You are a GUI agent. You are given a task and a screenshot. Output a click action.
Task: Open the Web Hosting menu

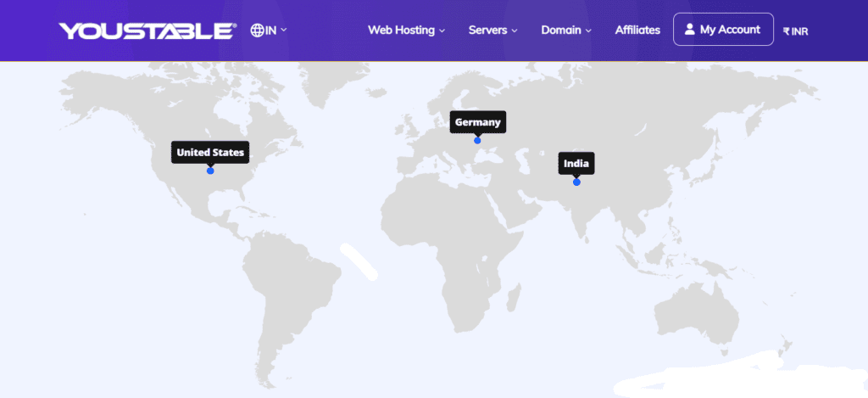coord(400,30)
